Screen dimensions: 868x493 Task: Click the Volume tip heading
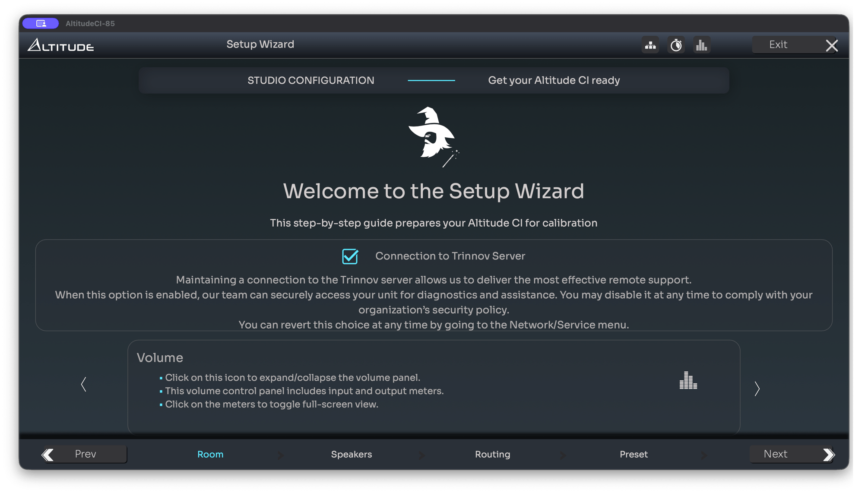click(160, 357)
